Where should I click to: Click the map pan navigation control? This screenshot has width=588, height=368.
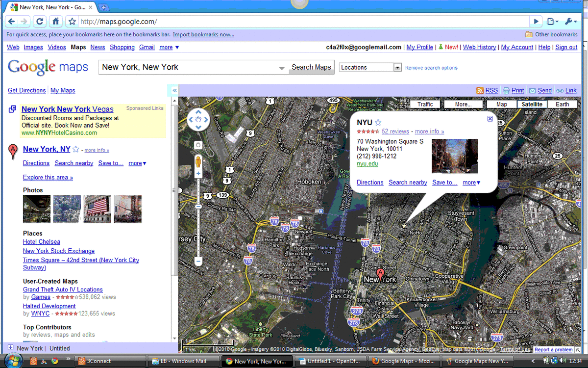pyautogui.click(x=198, y=119)
